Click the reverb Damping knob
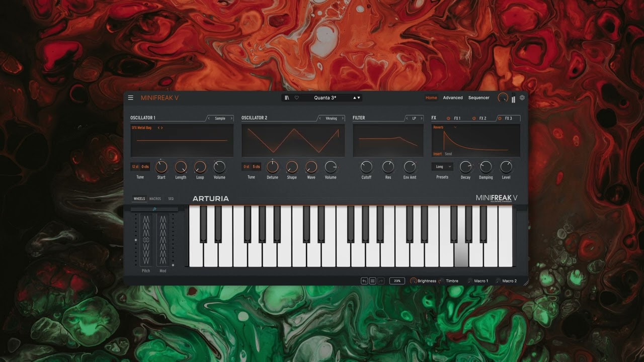This screenshot has width=644, height=362. pyautogui.click(x=486, y=166)
